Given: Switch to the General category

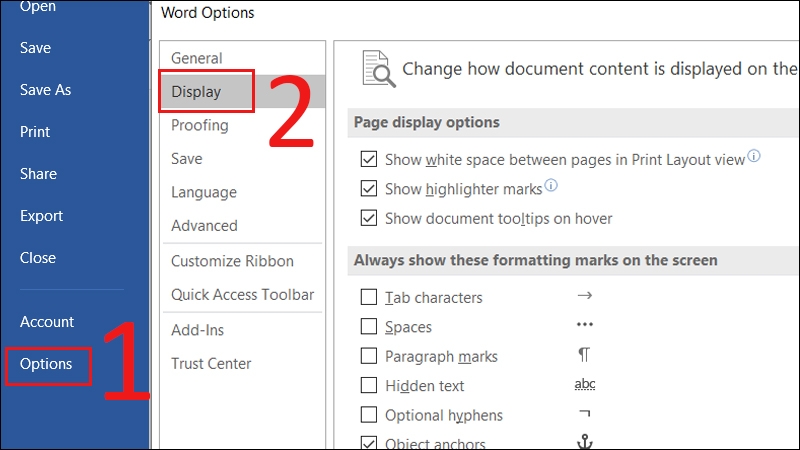Looking at the screenshot, I should tap(197, 58).
